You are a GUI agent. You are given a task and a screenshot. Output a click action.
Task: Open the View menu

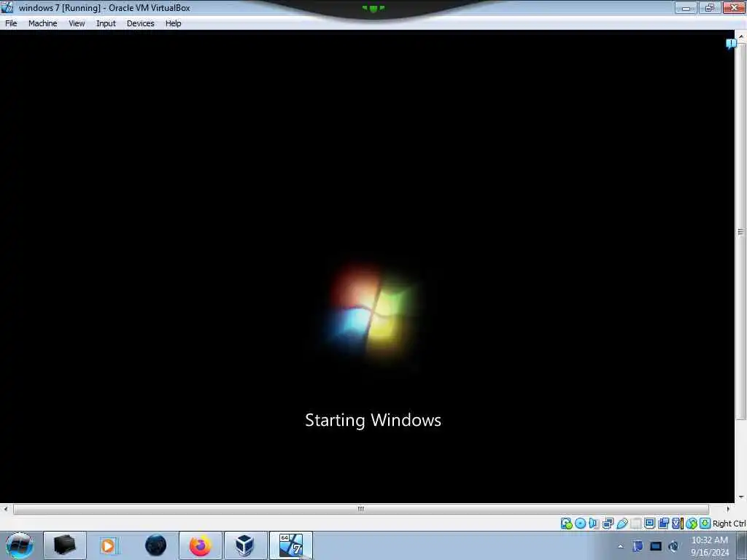pyautogui.click(x=77, y=23)
